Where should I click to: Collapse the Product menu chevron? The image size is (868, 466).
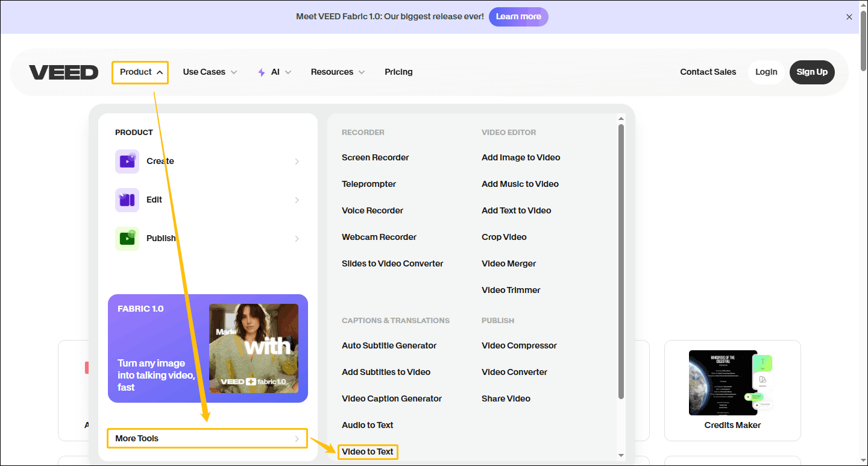(160, 72)
